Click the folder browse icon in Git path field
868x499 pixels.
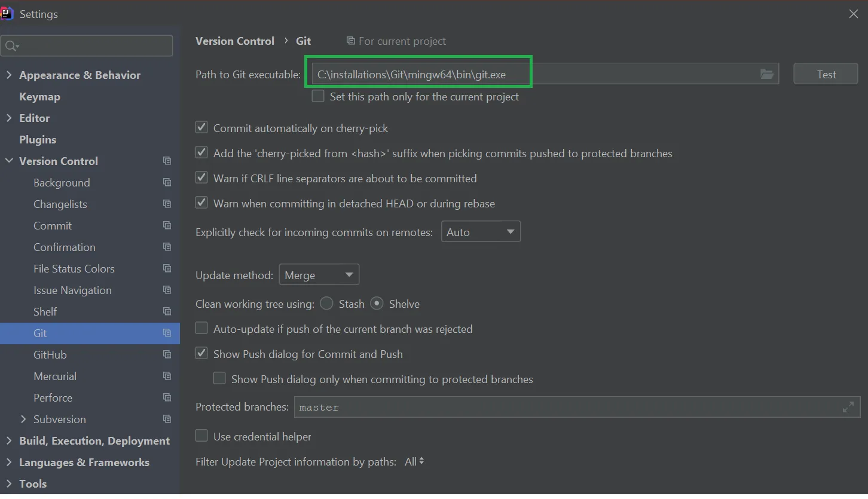[766, 74]
